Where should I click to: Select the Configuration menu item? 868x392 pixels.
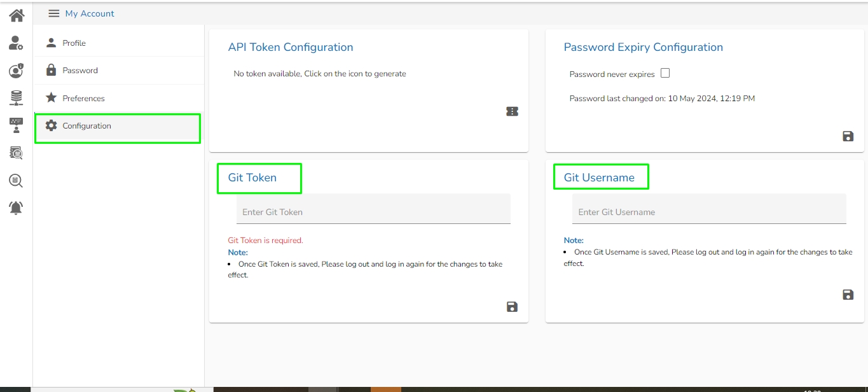pos(86,126)
